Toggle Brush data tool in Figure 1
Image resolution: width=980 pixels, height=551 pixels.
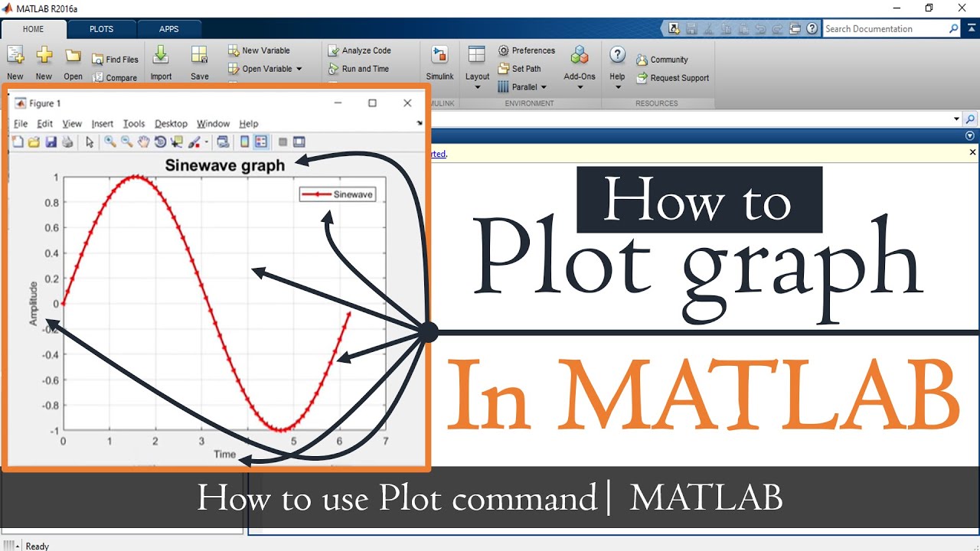tap(194, 142)
